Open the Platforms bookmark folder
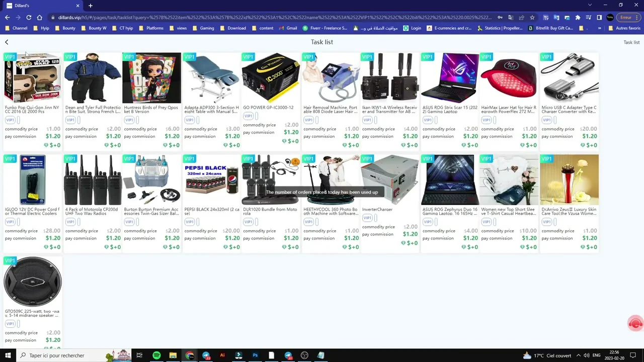This screenshot has height=362, width=644. 151,28
